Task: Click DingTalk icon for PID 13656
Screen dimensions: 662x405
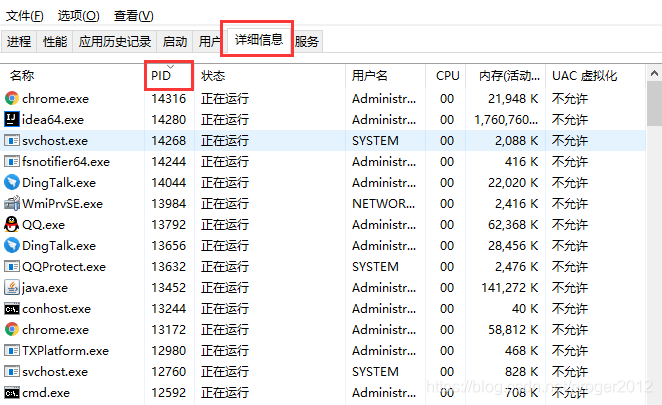Action: pyautogui.click(x=12, y=245)
